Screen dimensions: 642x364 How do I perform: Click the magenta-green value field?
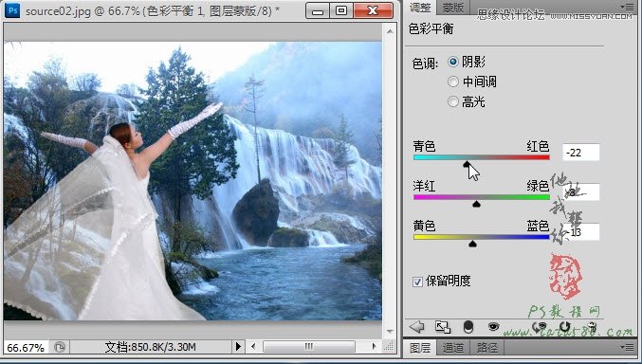tap(581, 192)
